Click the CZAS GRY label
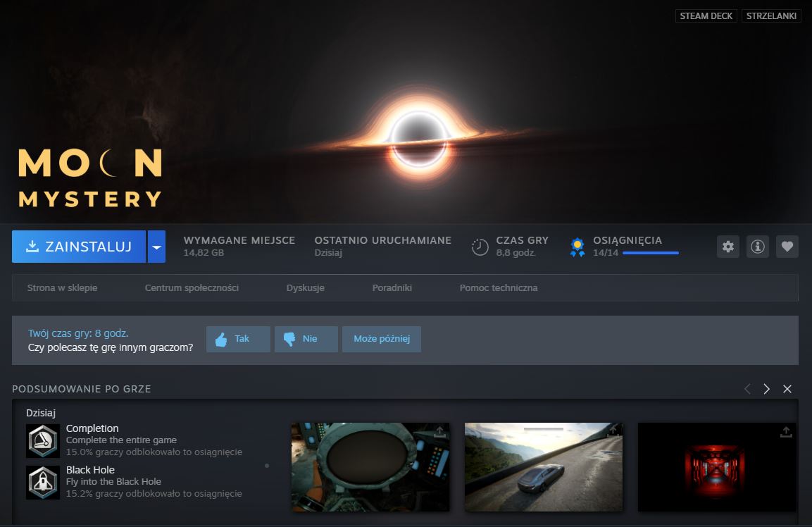 [x=522, y=240]
